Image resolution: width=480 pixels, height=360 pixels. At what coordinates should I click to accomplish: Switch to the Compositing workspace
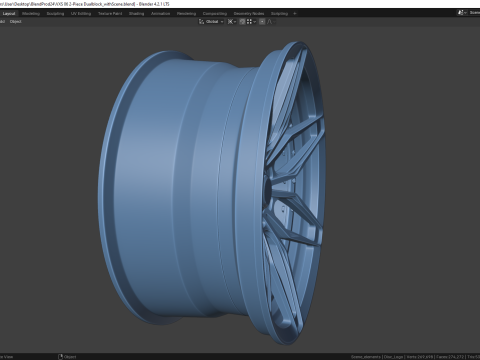[215, 14]
